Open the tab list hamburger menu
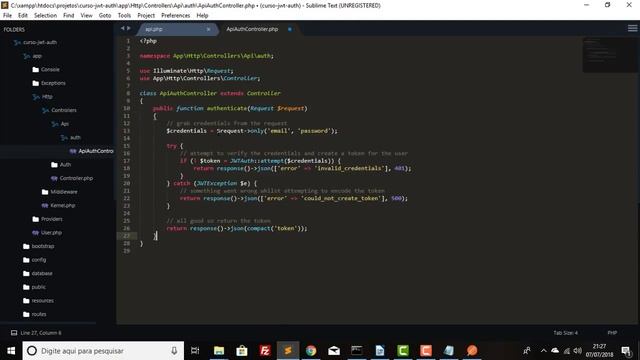This screenshot has width=640, height=360. (633, 28)
